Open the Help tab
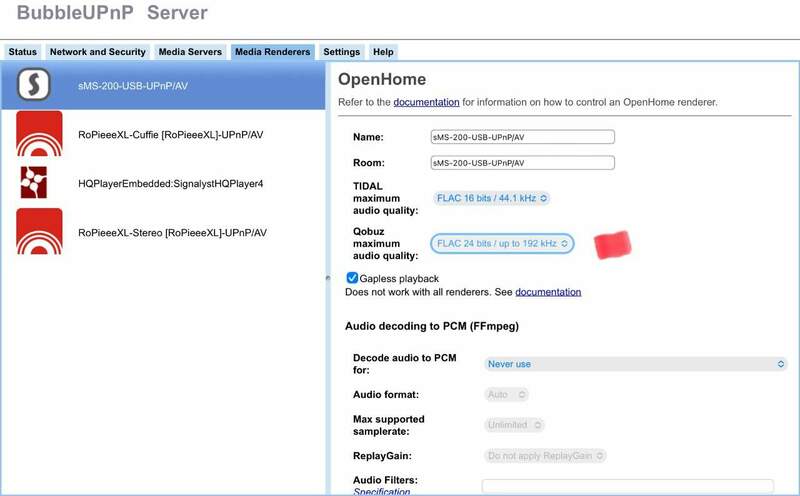Screen dimensions: 800x496 point(383,52)
